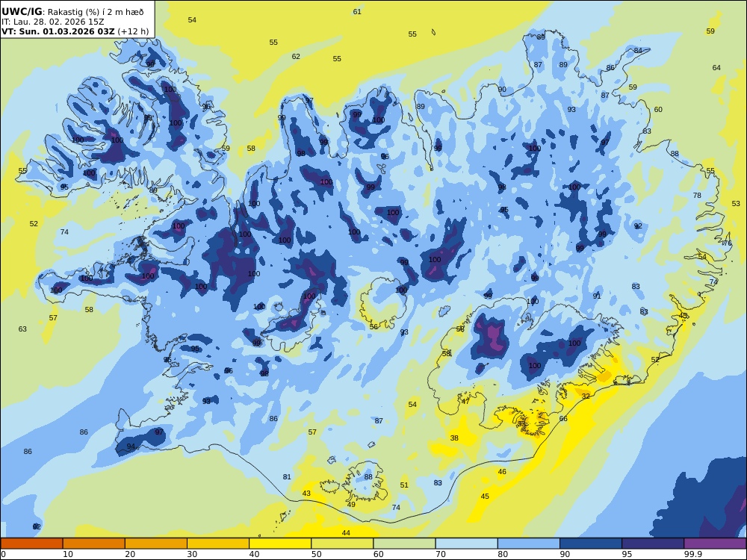The width and height of the screenshot is (747, 560).
Task: Click the 70–80 pale blue legend swatch
Action: pos(466,544)
